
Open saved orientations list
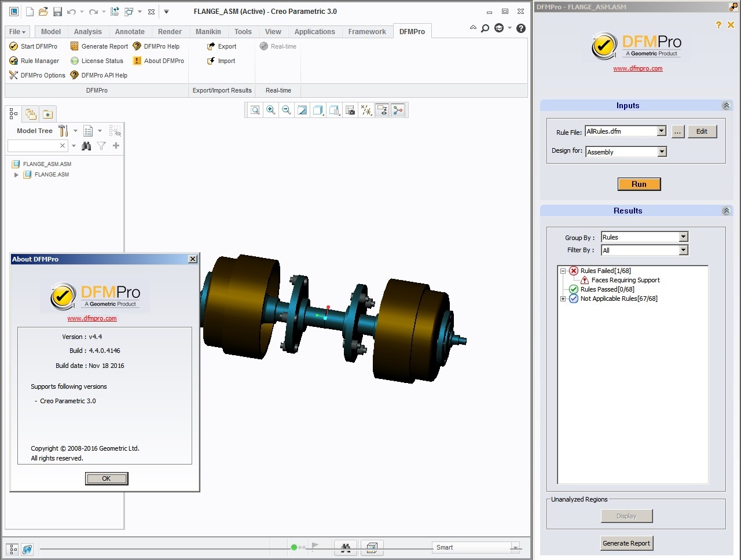335,110
